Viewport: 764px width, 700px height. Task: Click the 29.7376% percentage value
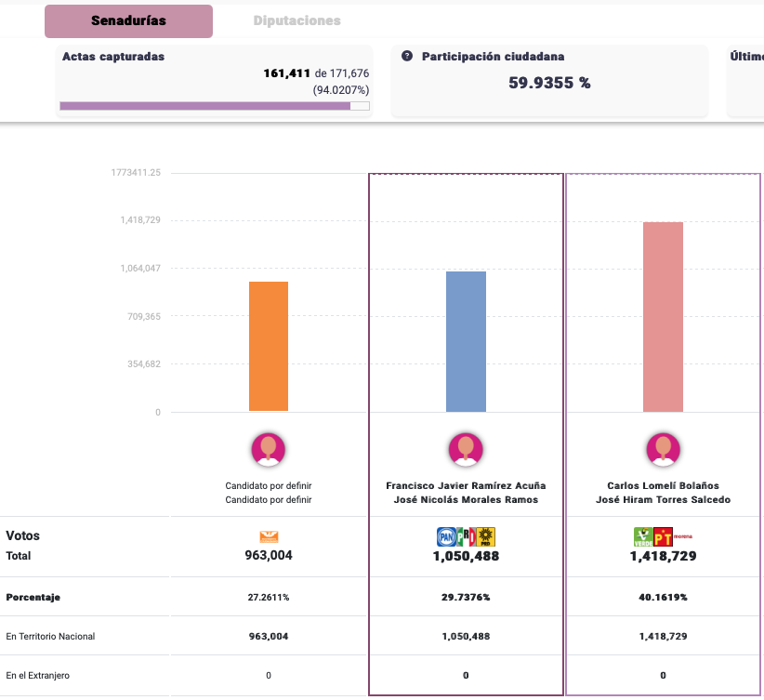click(466, 597)
